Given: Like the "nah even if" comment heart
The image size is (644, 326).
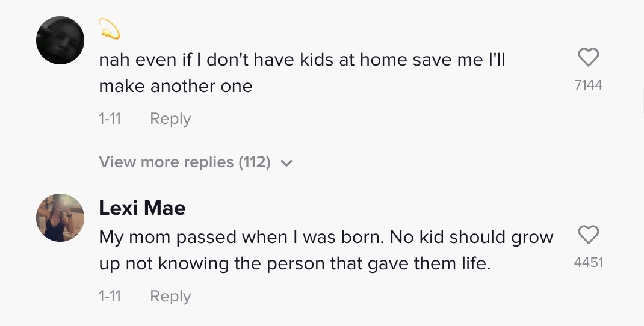Looking at the screenshot, I should click(589, 57).
